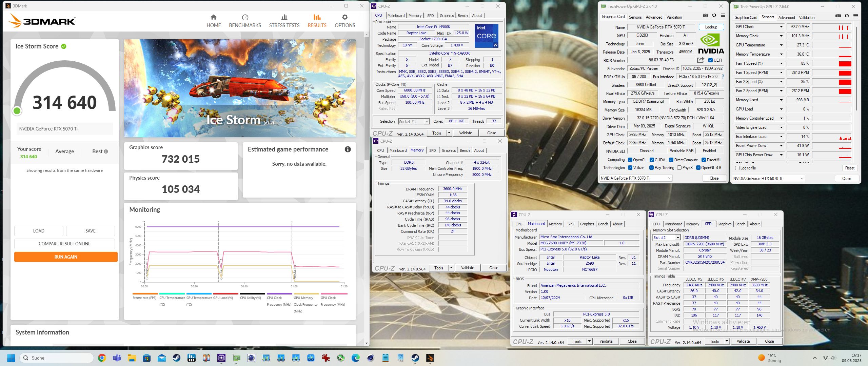Open SPD tab in CPU-Z Memory window
Screen dimensions: 868x366
pyautogui.click(x=432, y=150)
